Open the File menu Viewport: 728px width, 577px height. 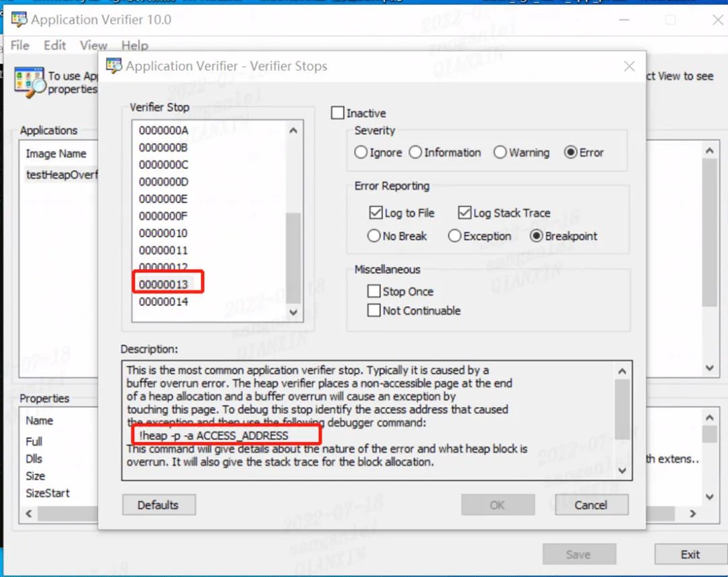click(x=20, y=45)
